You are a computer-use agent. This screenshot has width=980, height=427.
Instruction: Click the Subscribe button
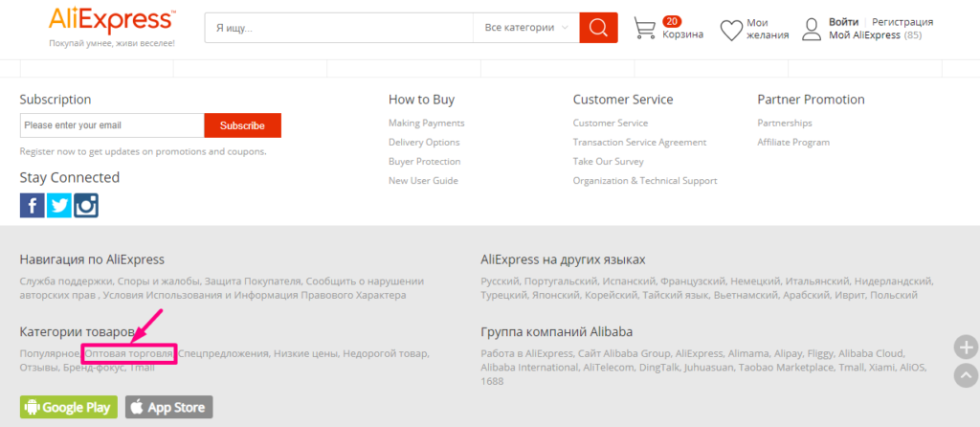click(x=242, y=125)
